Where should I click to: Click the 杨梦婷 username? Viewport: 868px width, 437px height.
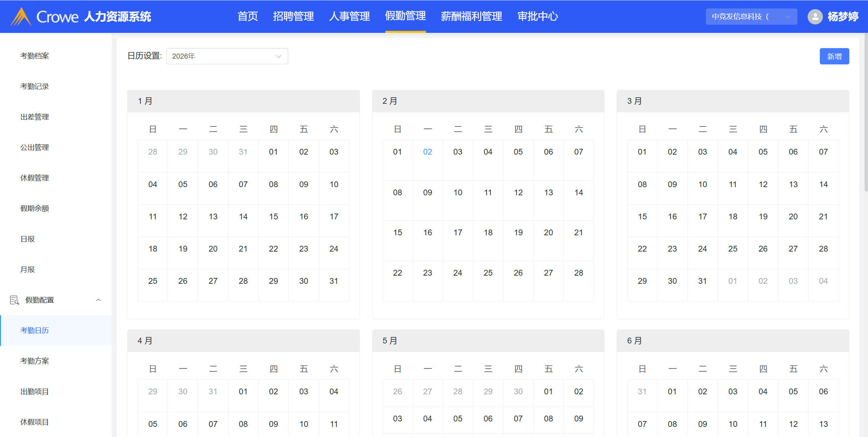(843, 17)
